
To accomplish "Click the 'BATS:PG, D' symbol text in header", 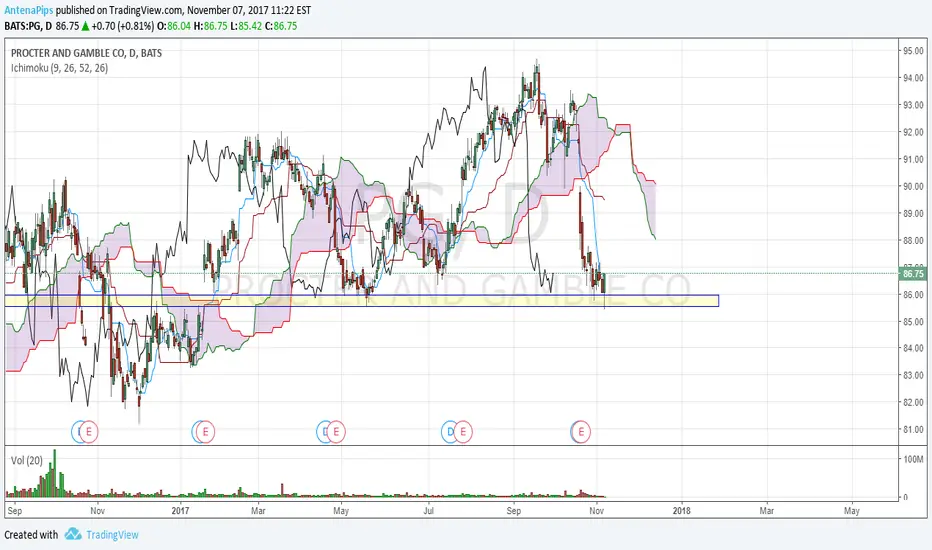I will [x=28, y=26].
